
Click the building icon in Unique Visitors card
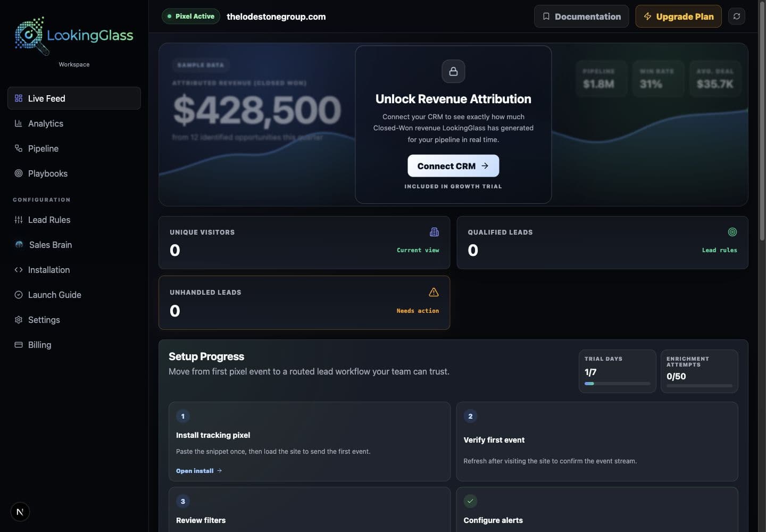(x=434, y=232)
